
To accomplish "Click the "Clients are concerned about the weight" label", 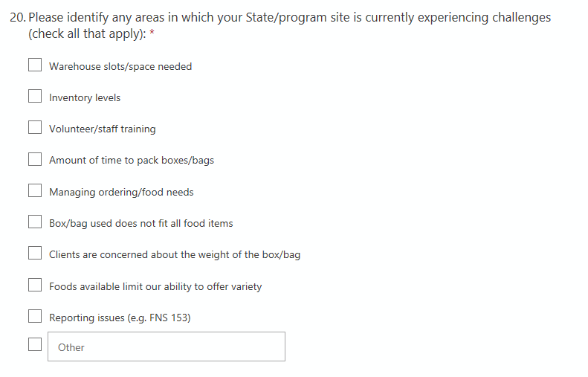I will [175, 254].
